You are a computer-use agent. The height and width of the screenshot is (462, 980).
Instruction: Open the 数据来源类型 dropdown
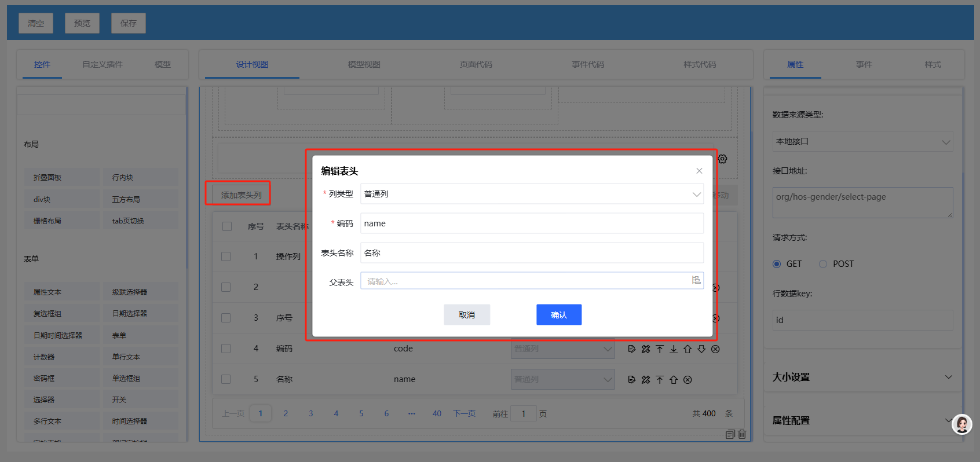coord(862,141)
